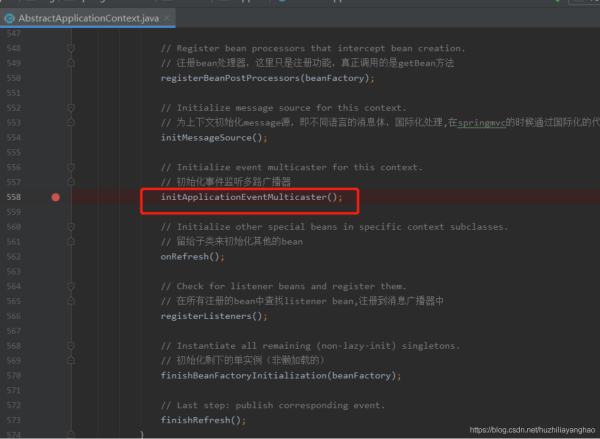Click the gutter at line number 562

(x=14, y=256)
